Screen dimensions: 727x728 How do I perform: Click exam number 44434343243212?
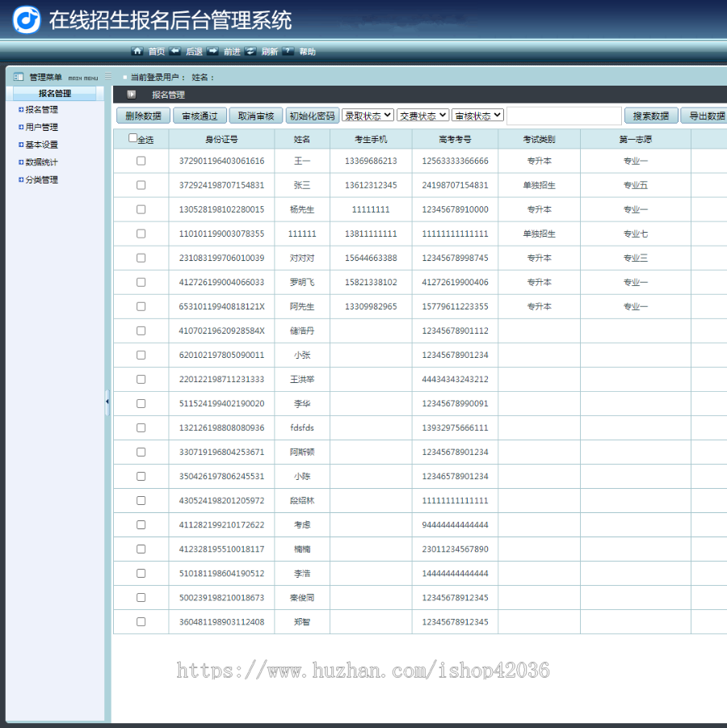[455, 379]
